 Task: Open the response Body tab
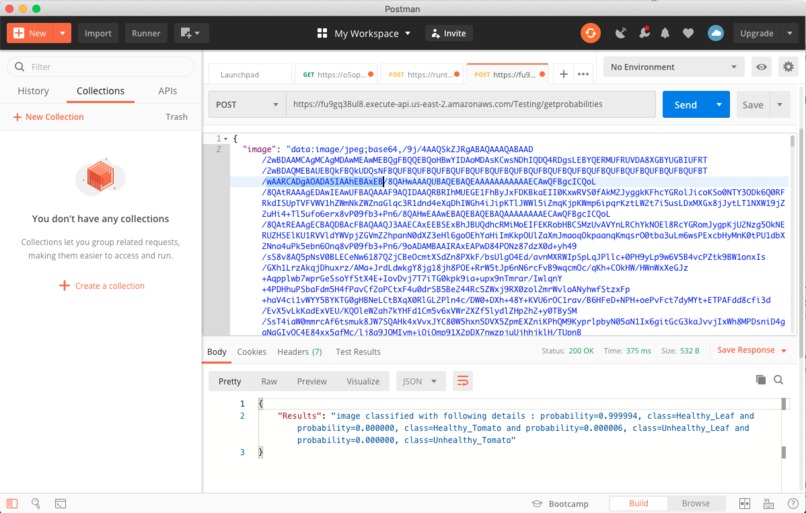point(216,352)
